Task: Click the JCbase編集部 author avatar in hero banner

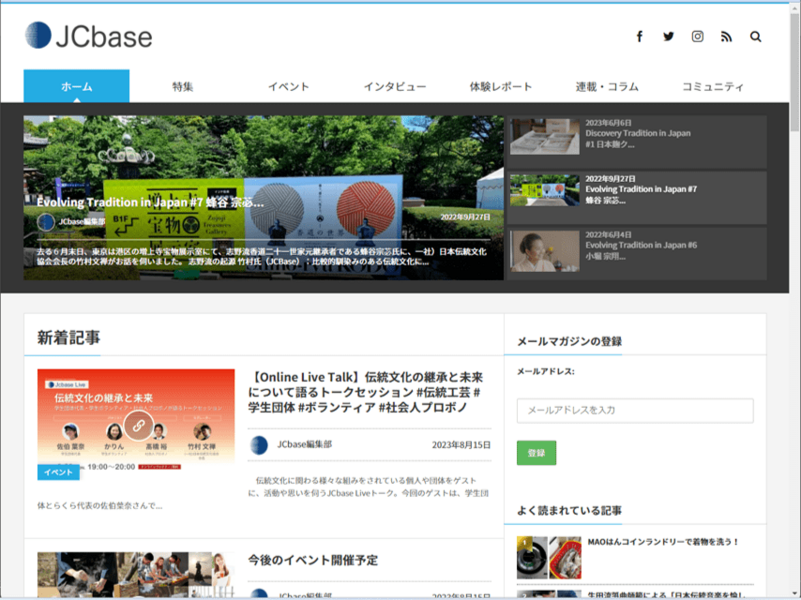Action: pyautogui.click(x=46, y=222)
